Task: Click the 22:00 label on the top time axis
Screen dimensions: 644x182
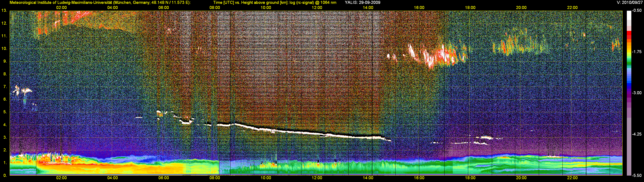Action: (x=572, y=8)
